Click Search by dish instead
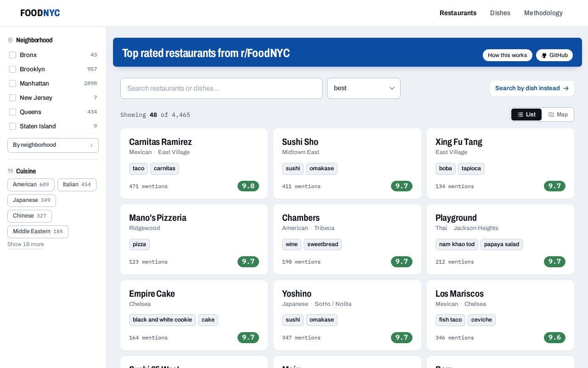 point(532,88)
